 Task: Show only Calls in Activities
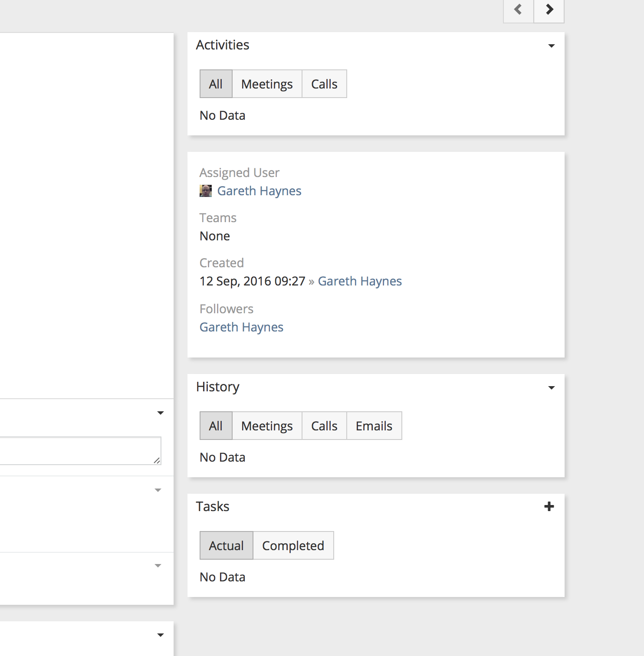pos(324,84)
